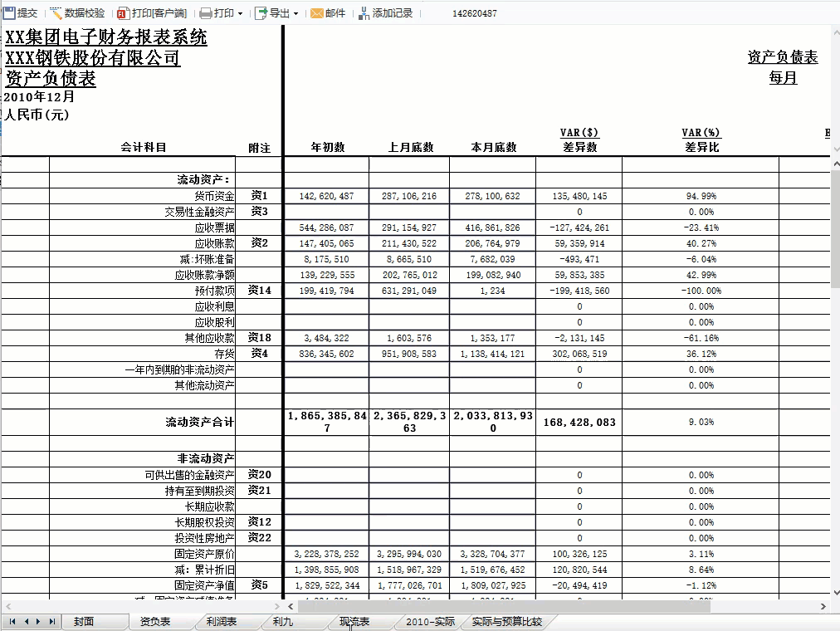Click the printer icon for 打印

tap(206, 13)
